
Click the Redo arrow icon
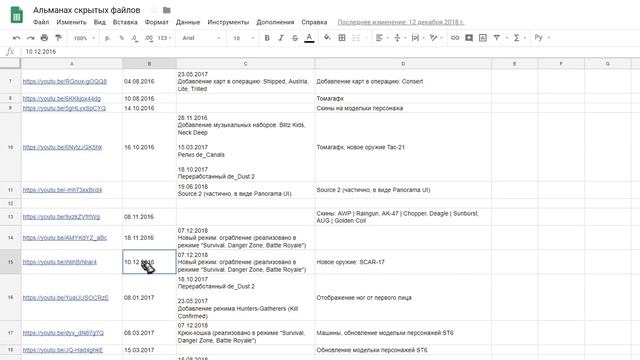point(31,38)
